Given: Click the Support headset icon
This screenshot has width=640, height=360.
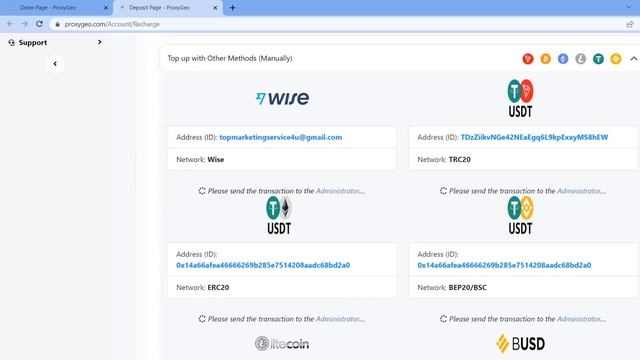Looking at the screenshot, I should tap(11, 42).
